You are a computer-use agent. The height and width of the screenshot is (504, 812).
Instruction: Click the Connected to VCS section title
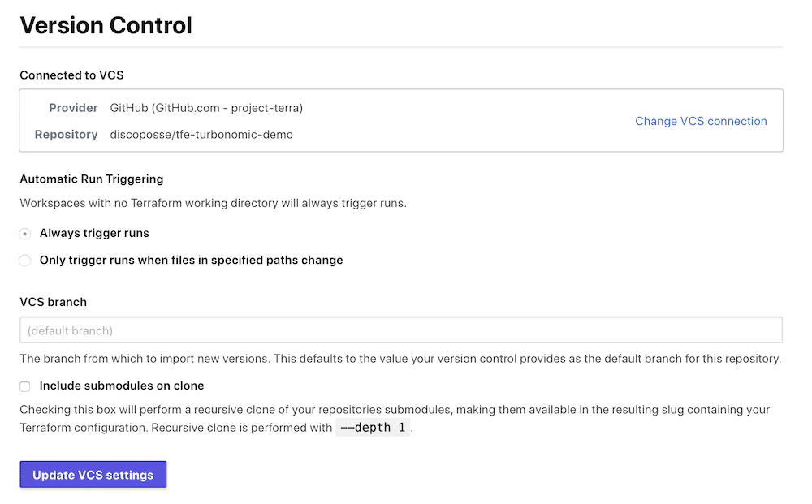pyautogui.click(x=71, y=75)
